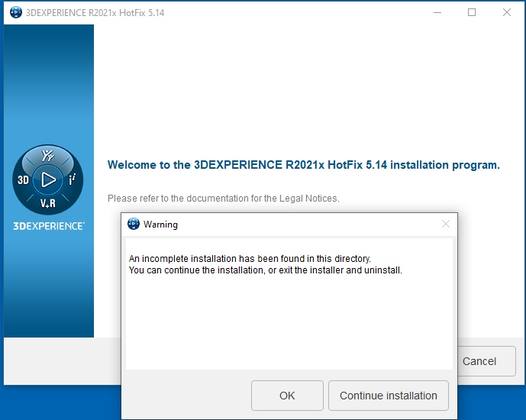The height and width of the screenshot is (420, 526).
Task: Choose Continue installation in the Warning dialog
Action: point(388,396)
